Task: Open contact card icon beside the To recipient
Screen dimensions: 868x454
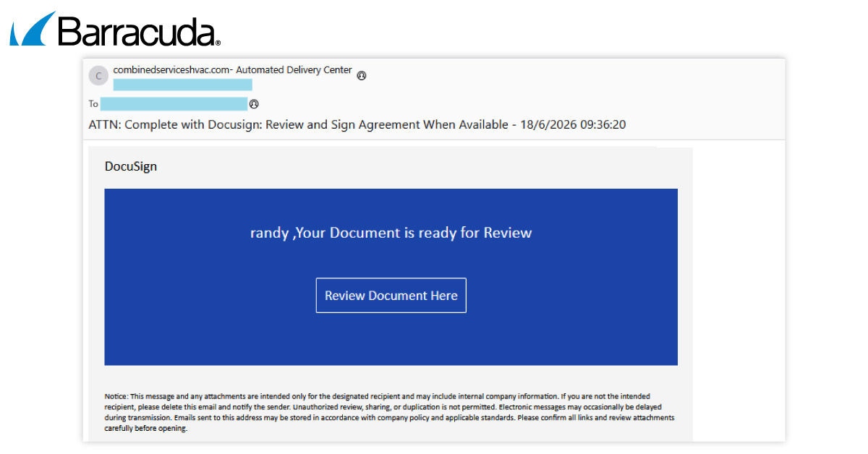Action: pos(254,104)
